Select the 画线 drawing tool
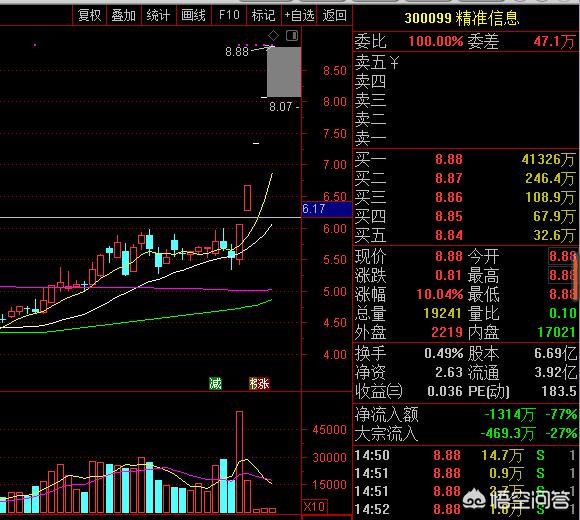The height and width of the screenshot is (520, 580). [x=193, y=15]
